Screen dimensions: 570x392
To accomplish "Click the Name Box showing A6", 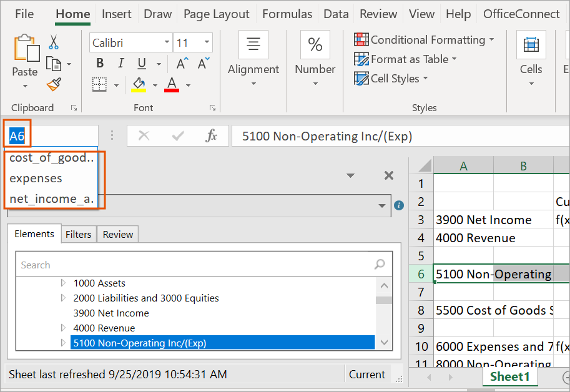I will click(x=51, y=136).
